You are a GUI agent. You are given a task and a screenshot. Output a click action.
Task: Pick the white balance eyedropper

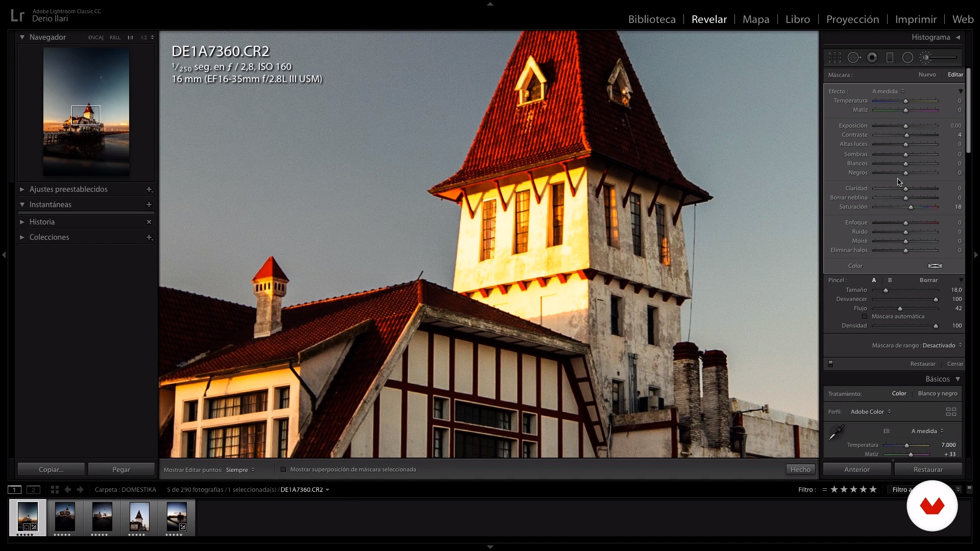click(836, 433)
